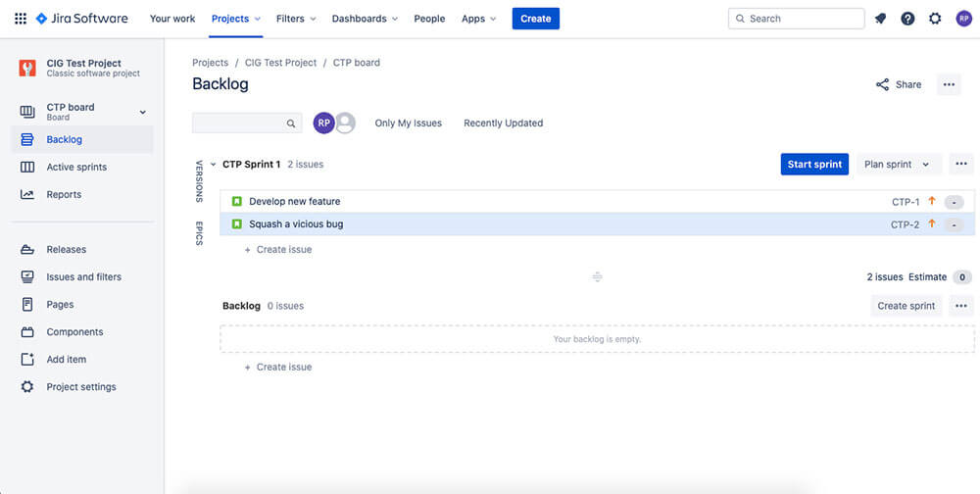The height and width of the screenshot is (494, 980).
Task: Click the blue Create button
Action: [536, 19]
